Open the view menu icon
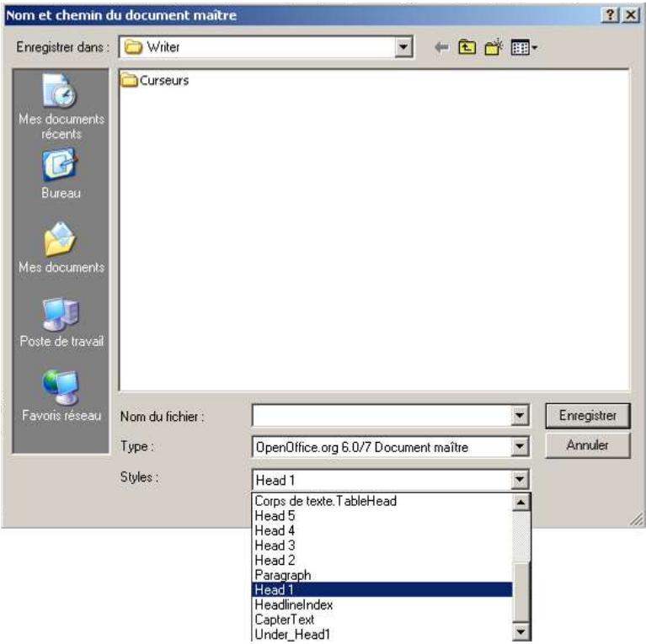 pos(524,47)
